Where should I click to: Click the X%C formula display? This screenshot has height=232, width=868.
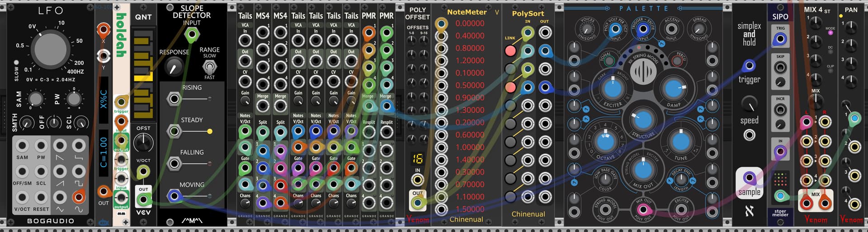[104, 99]
